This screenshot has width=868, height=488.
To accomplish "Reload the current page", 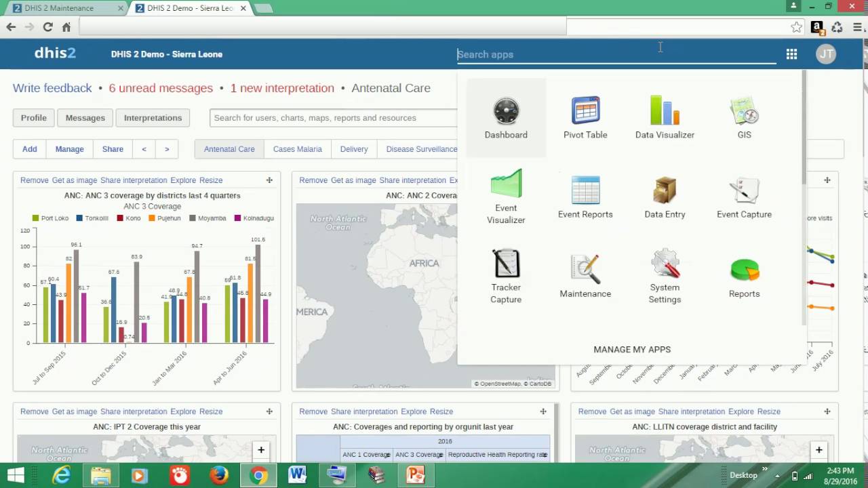I will [47, 27].
